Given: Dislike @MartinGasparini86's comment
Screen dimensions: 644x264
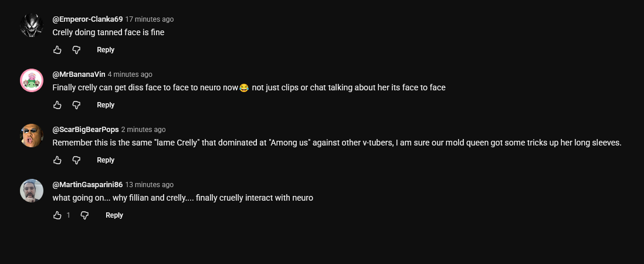Looking at the screenshot, I should pos(84,215).
